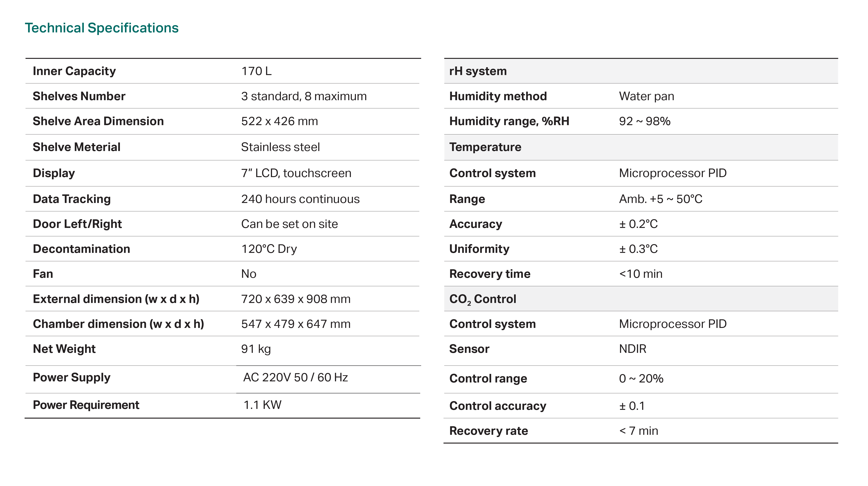
Task: Click the Uniformity row label
Action: 479,249
